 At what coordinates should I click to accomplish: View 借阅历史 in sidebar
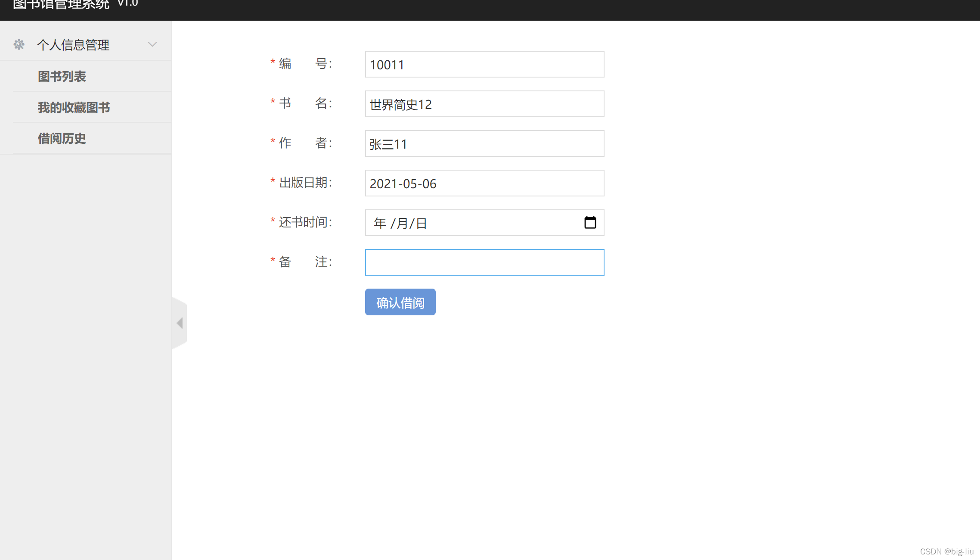[62, 138]
